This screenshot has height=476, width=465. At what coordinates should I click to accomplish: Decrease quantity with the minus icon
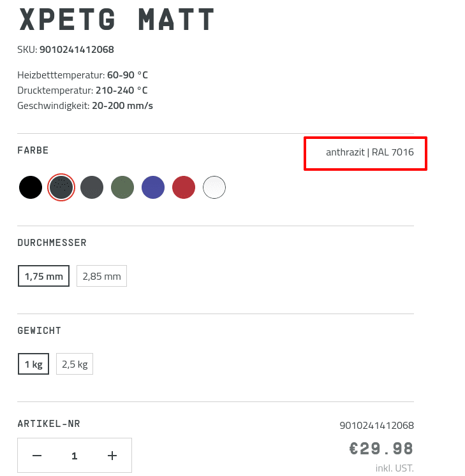[x=37, y=456]
